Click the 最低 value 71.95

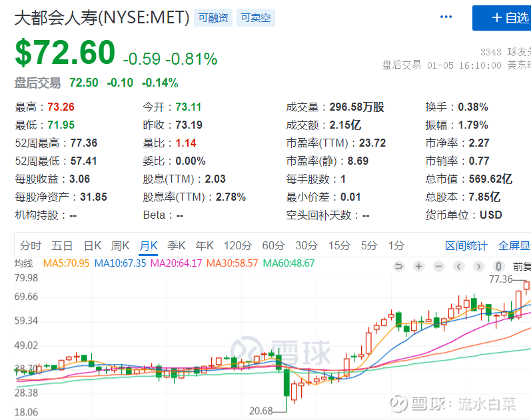coord(61,125)
